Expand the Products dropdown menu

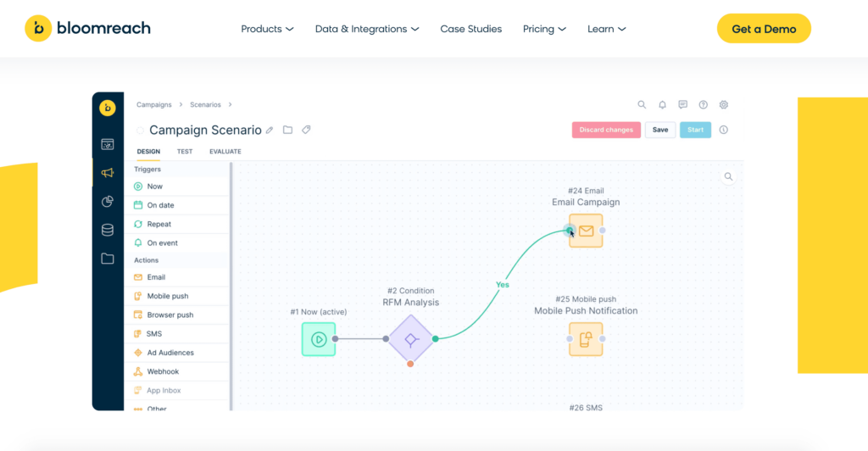pyautogui.click(x=267, y=29)
